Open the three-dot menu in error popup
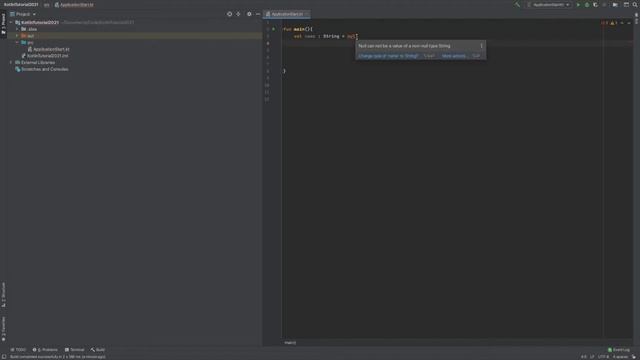The image size is (640, 360). point(481,46)
